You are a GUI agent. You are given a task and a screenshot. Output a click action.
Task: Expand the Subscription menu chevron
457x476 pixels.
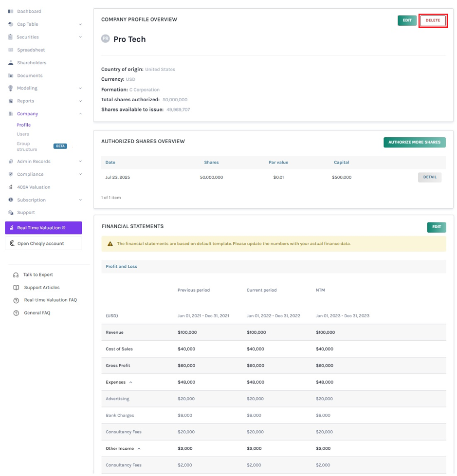point(80,200)
